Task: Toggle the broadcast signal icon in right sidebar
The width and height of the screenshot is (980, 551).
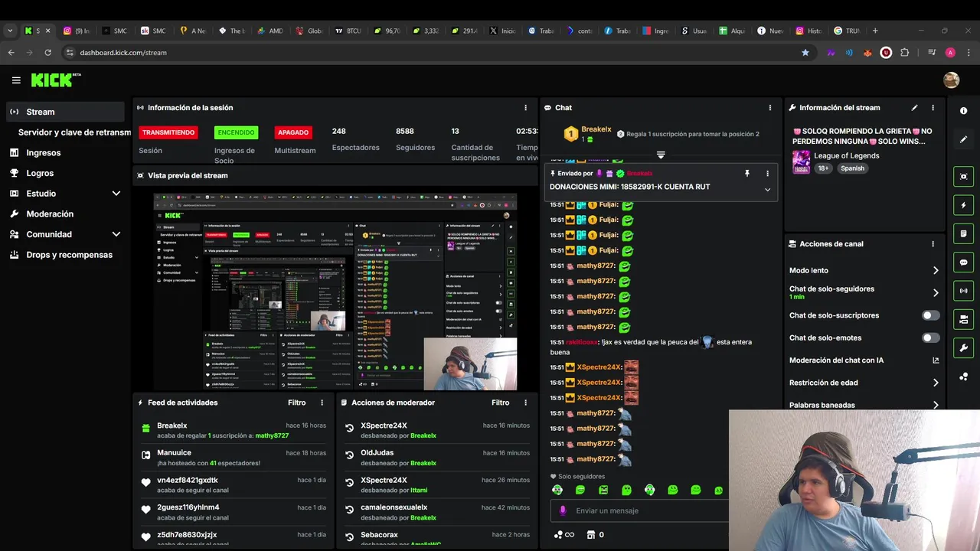Action: 963,290
